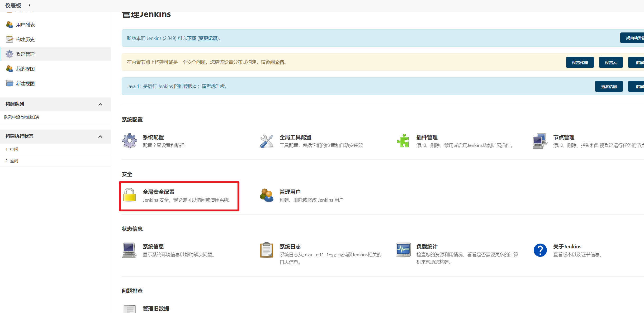Open 构建历史 from the sidebar

[25, 39]
